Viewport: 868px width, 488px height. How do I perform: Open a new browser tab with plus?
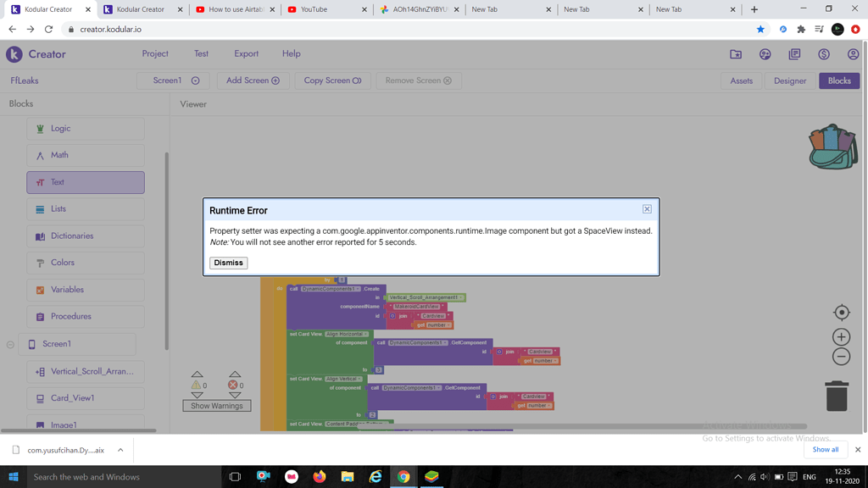(754, 9)
